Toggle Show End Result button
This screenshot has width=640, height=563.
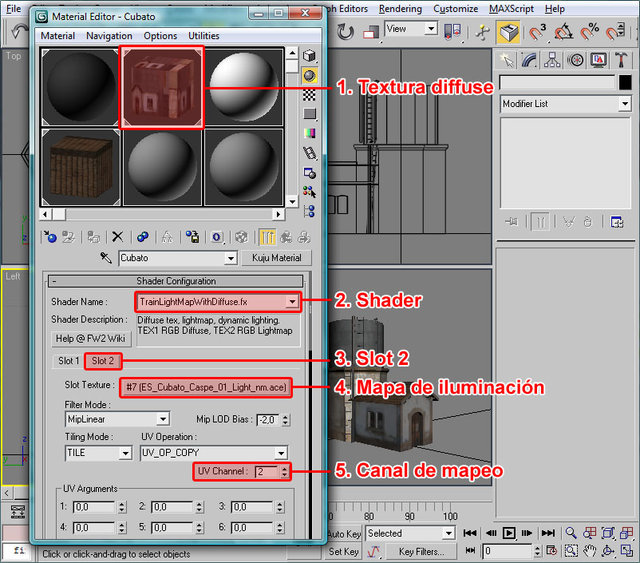coord(269,237)
